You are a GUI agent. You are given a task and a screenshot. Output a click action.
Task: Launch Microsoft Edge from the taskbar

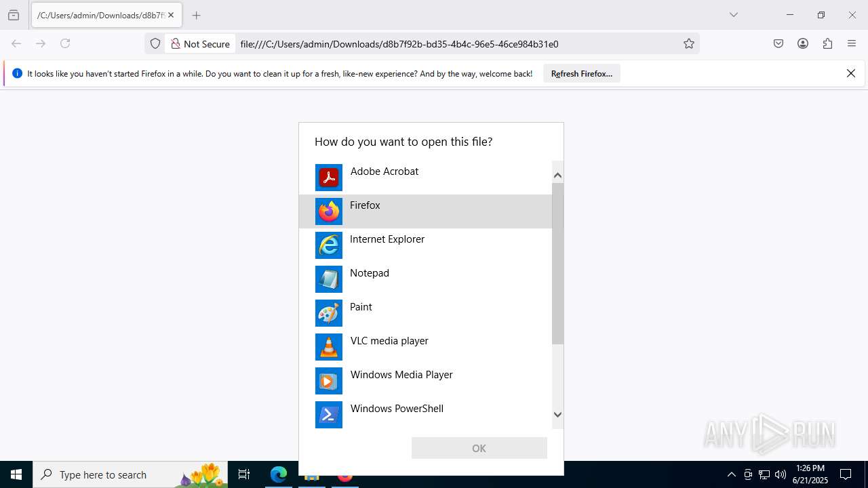click(279, 474)
